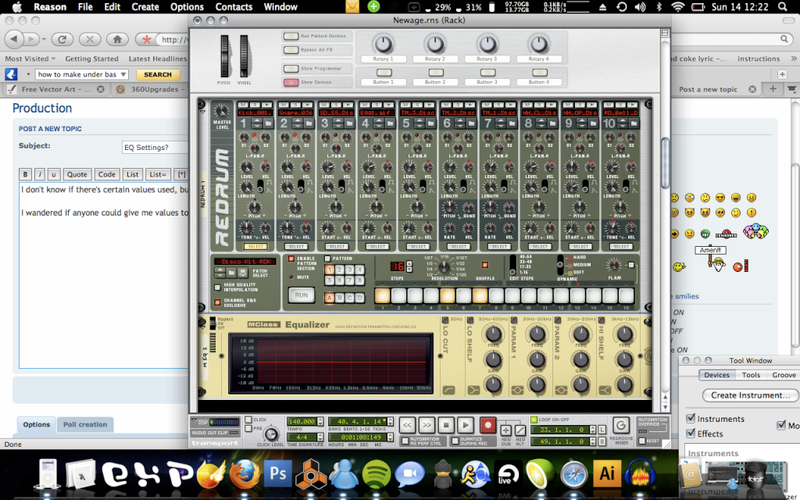
Task: Toggle Show Programmer button
Action: [x=291, y=68]
